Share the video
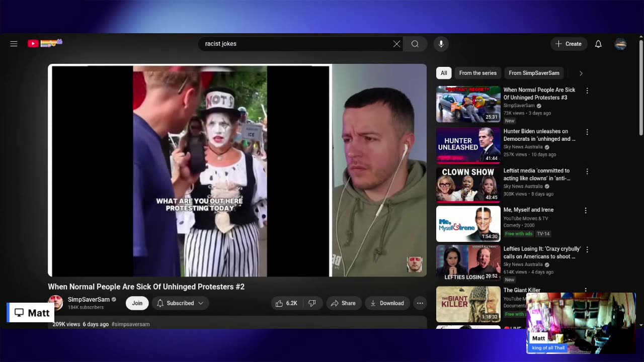Image resolution: width=644 pixels, height=362 pixels. pos(343,303)
